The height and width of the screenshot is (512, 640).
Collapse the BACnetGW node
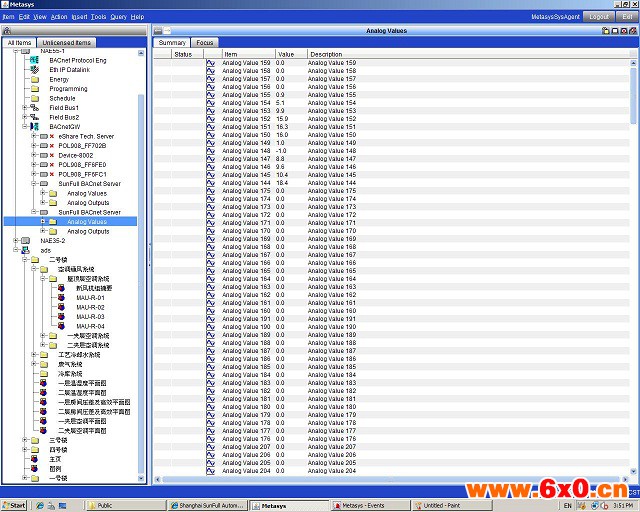(x=24, y=127)
